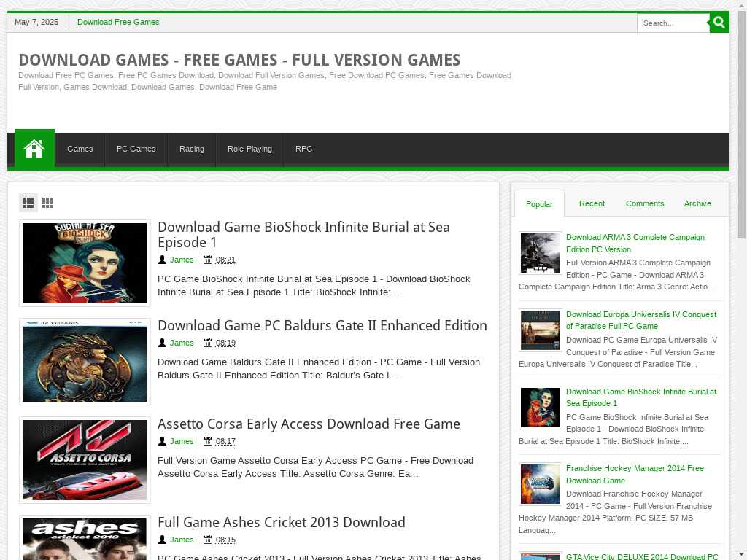This screenshot has height=560, width=747.
Task: Open sidebar ARMA 3 Complete Campaign link
Action: [x=635, y=243]
